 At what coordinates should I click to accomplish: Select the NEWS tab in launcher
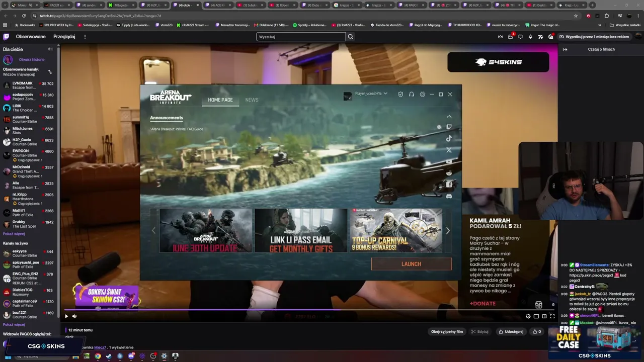pyautogui.click(x=252, y=100)
